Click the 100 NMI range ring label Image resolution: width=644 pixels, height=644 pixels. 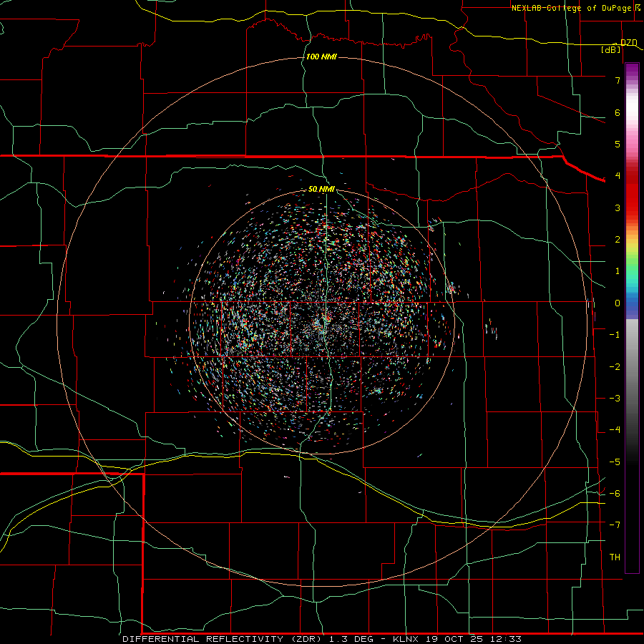click(321, 57)
